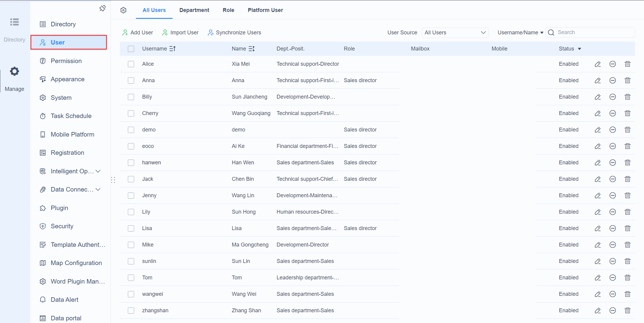
Task: Switch to the Department tab
Action: pos(194,10)
